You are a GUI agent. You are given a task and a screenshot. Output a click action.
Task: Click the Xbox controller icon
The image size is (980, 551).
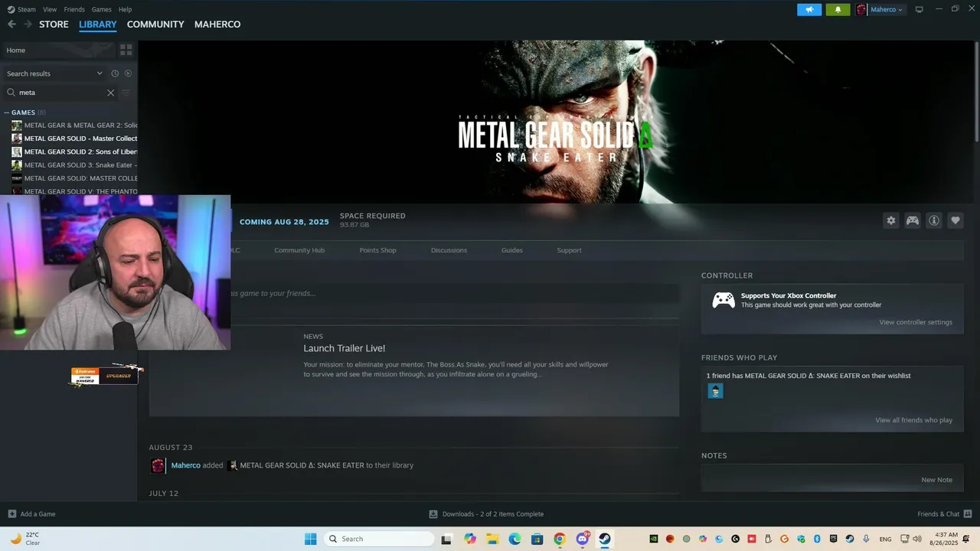pyautogui.click(x=724, y=300)
